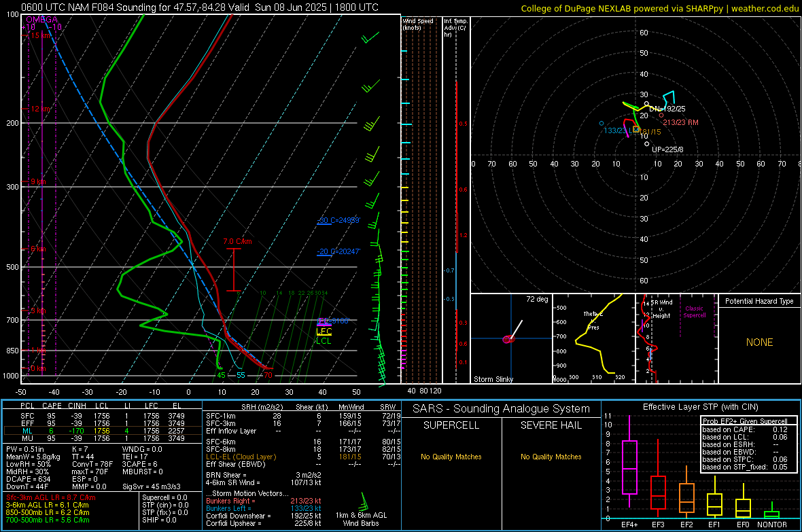Select the 15 km height marker
The height and width of the screenshot is (532, 802).
coord(39,35)
